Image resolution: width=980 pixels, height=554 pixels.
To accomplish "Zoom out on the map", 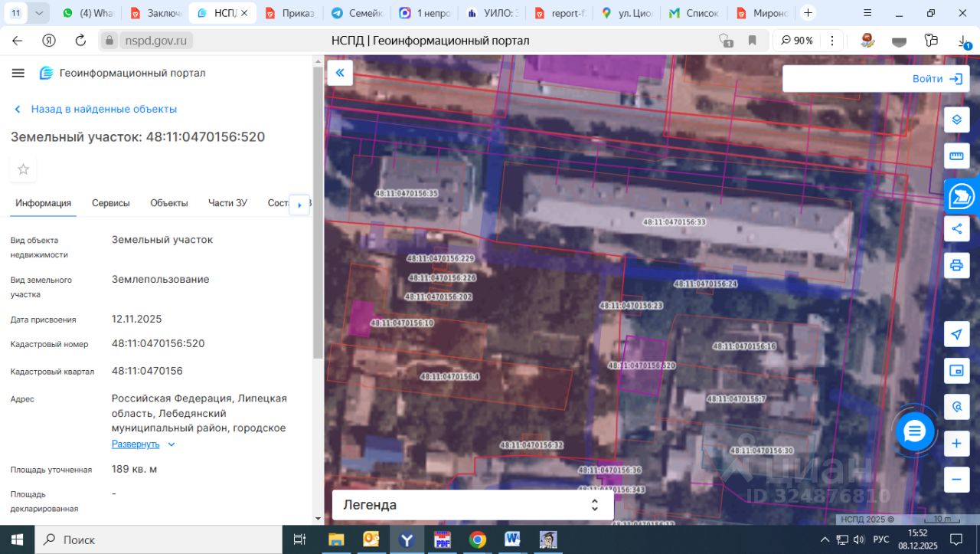I will [x=956, y=480].
